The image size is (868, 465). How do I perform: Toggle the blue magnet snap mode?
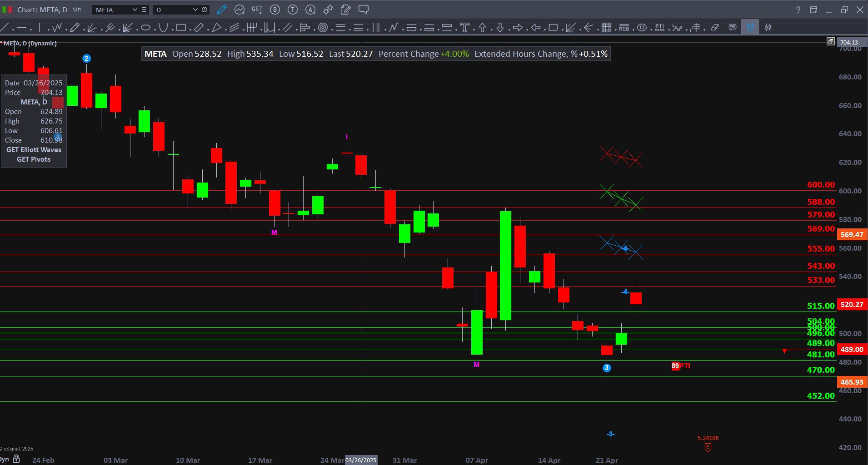pyautogui.click(x=750, y=27)
